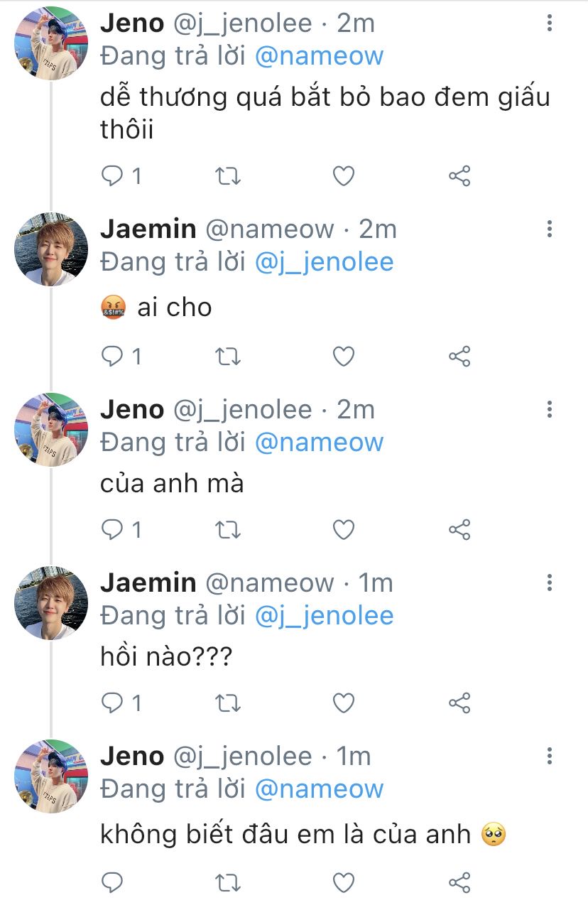Retweet Jaemin's "ai cho" tweet
The width and height of the screenshot is (588, 905).
(x=227, y=356)
